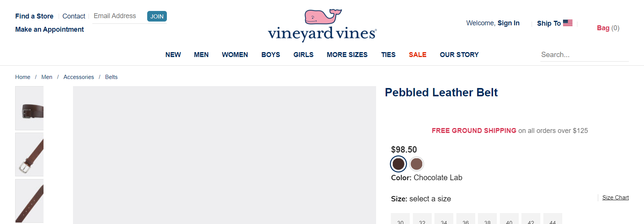The height and width of the screenshot is (224, 644).
Task: Open the shopping Bag
Action: point(608,28)
